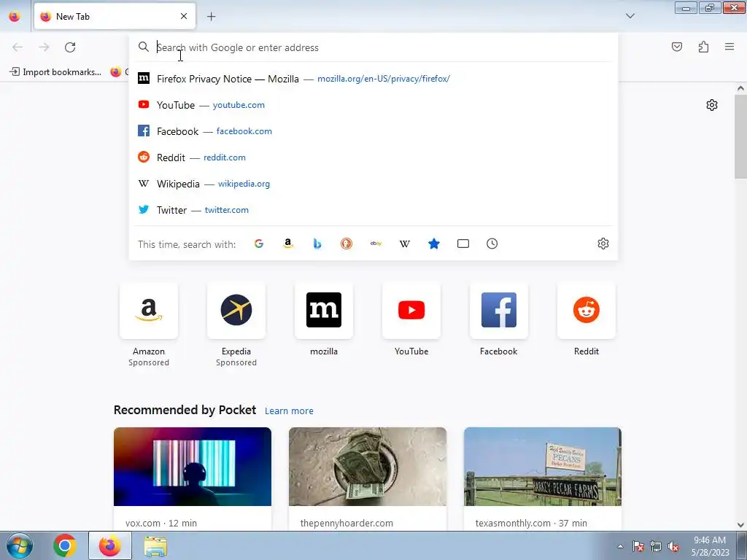Click Learn more link beside Pocket
747x560 pixels.
(289, 411)
